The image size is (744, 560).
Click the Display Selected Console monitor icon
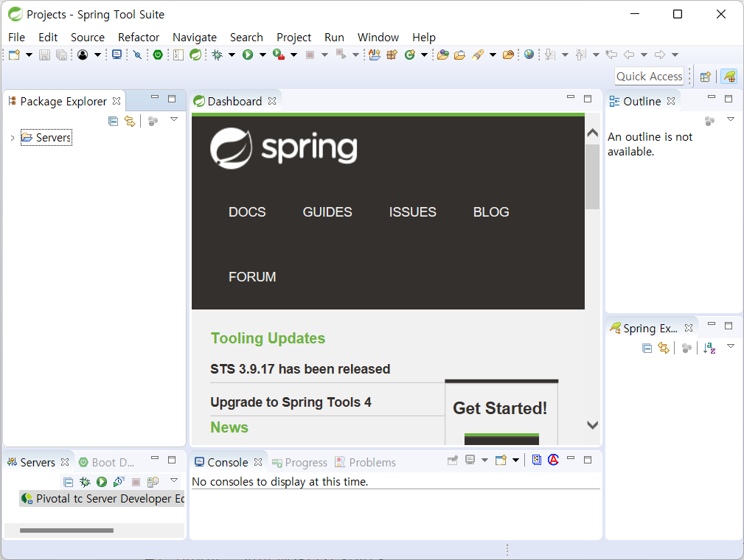click(470, 460)
